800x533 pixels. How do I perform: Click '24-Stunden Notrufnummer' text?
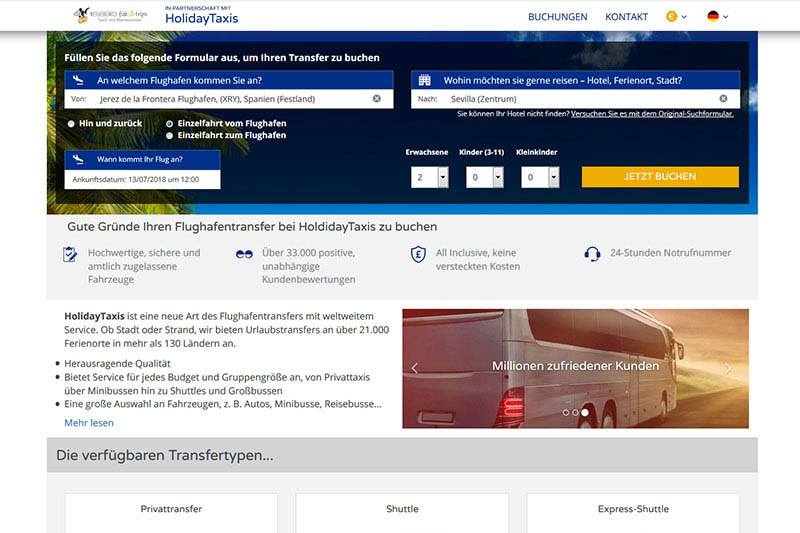[x=670, y=252]
